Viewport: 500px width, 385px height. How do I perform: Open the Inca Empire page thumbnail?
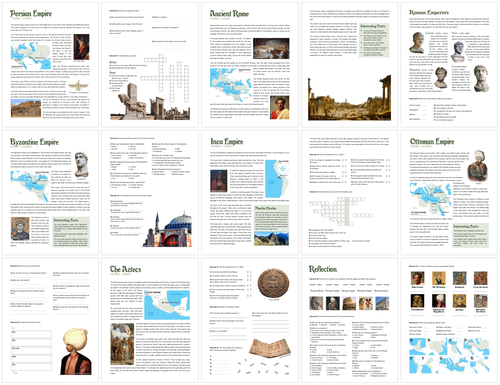tap(250, 193)
